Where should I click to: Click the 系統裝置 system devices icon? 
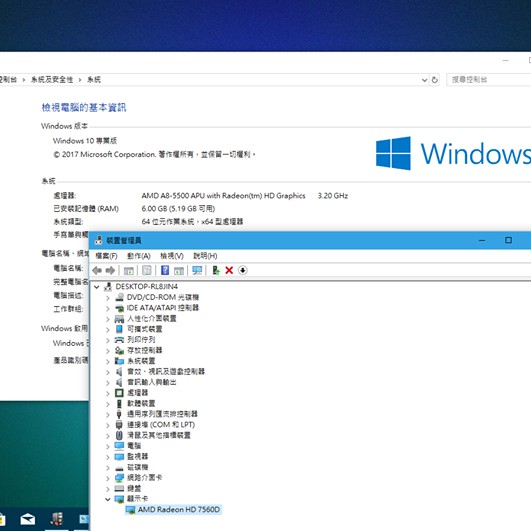tap(120, 361)
